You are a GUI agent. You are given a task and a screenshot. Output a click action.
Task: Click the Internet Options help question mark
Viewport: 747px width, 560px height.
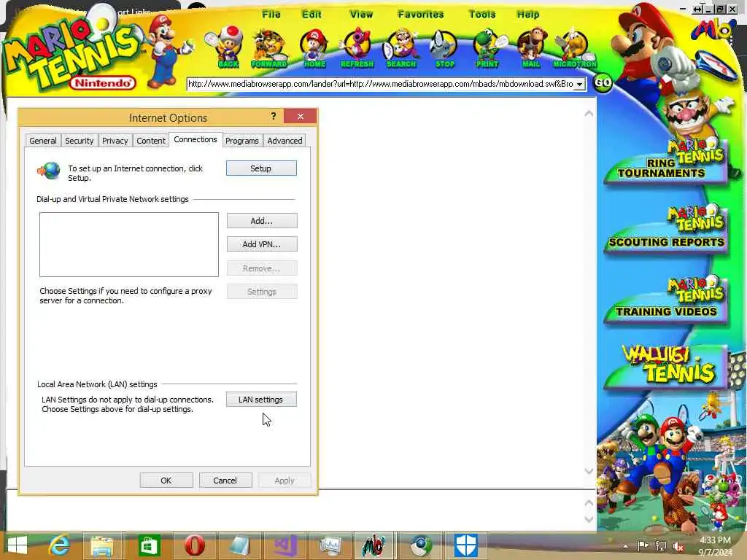274,116
